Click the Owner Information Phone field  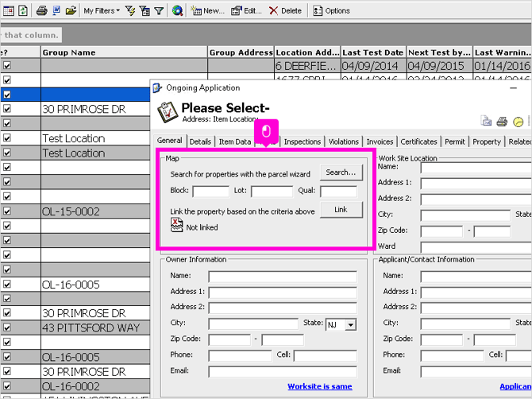(x=240, y=355)
